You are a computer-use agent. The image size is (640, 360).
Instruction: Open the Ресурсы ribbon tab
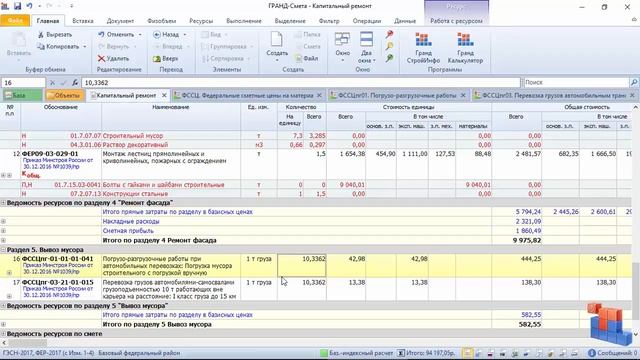point(201,21)
